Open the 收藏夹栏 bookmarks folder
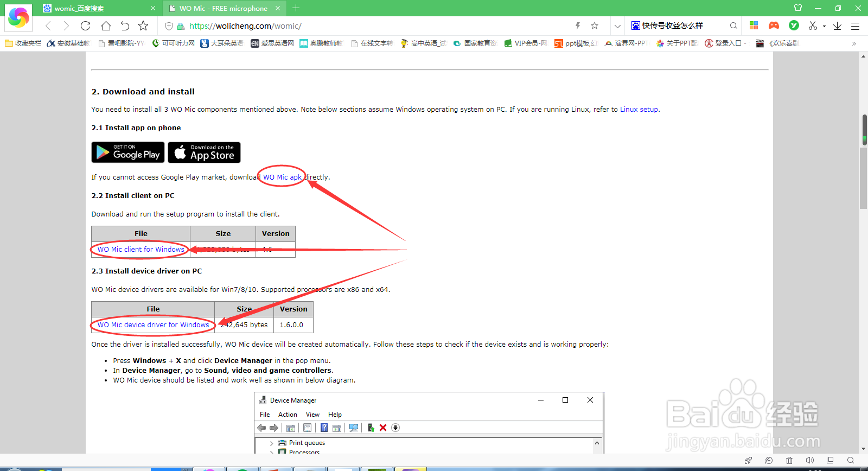Viewport: 868px width, 471px height. [23, 43]
